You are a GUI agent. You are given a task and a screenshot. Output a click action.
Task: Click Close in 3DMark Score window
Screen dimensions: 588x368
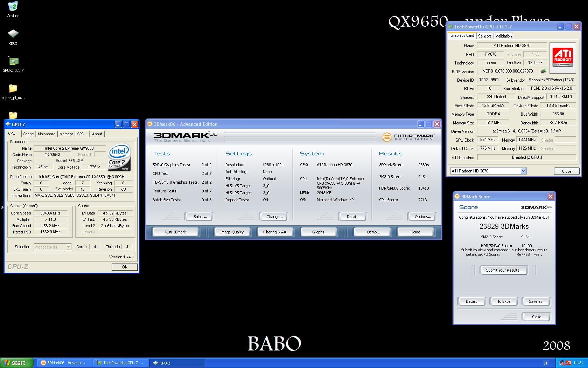coord(536,317)
